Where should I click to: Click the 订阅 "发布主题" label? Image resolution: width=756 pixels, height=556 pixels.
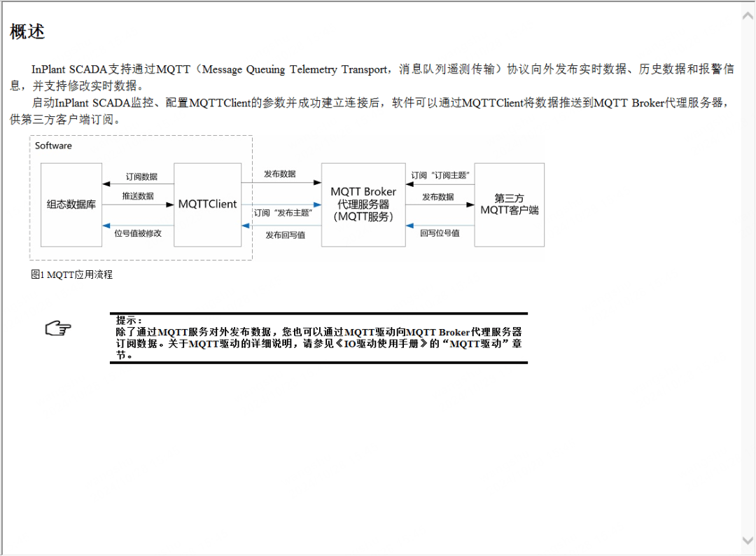(283, 213)
